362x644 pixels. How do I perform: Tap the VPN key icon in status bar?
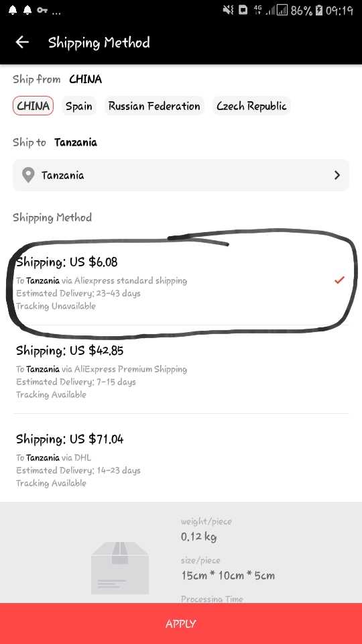(42, 10)
